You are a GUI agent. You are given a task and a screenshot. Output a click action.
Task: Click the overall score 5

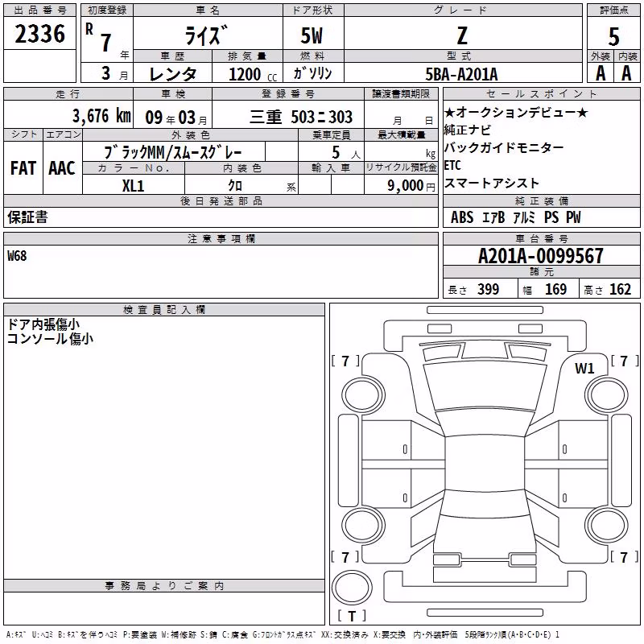click(613, 37)
